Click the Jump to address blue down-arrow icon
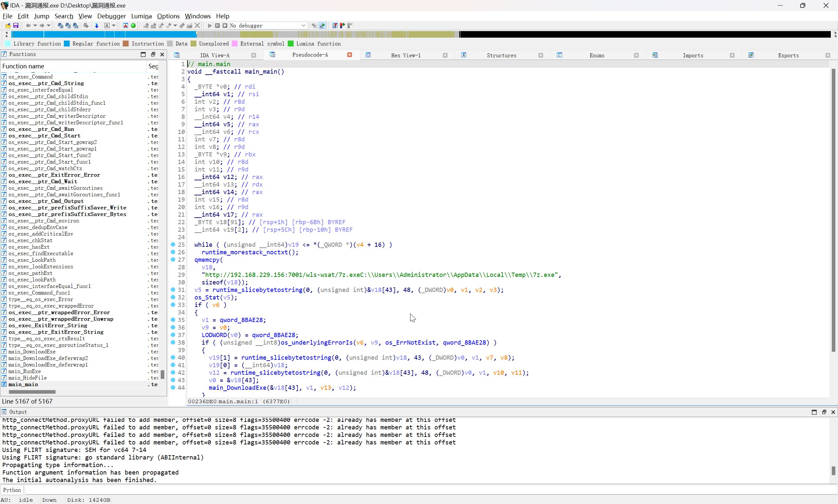The image size is (838, 504). click(x=97, y=26)
